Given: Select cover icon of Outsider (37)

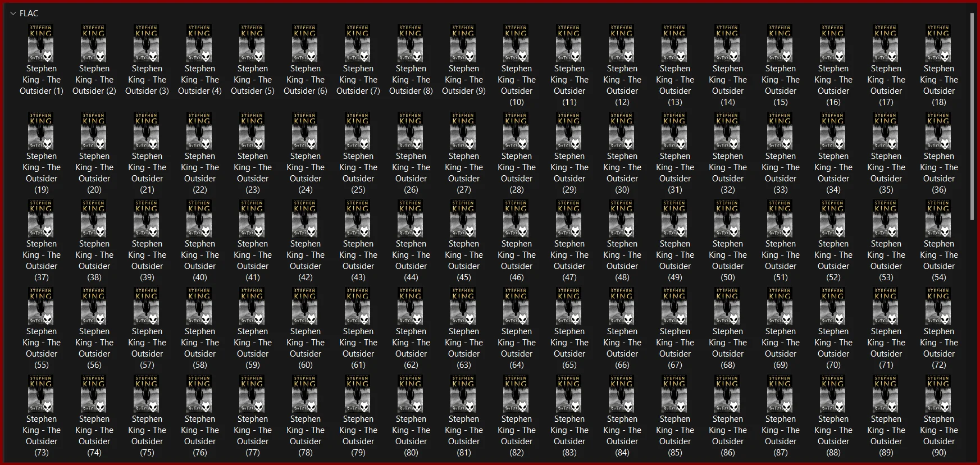Looking at the screenshot, I should click(42, 218).
